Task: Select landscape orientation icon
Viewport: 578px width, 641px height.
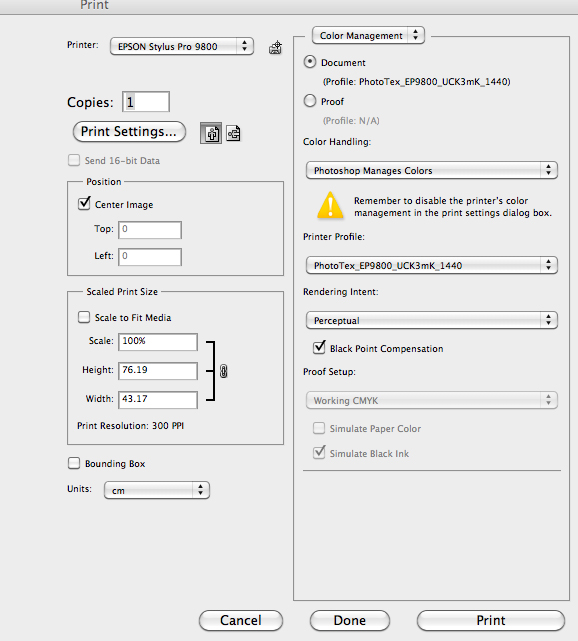Action: tap(233, 133)
